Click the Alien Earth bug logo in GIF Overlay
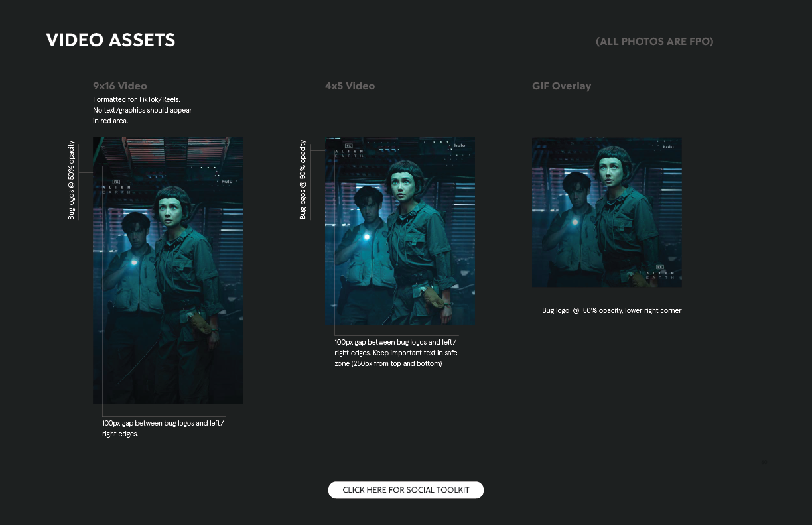The height and width of the screenshot is (525, 812). [660, 272]
